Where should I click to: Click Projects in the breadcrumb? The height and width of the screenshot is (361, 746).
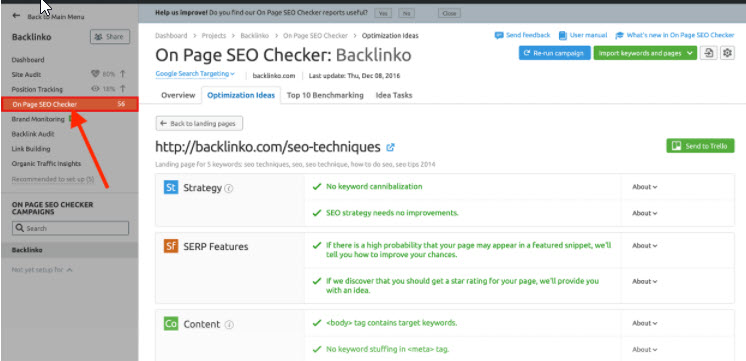[x=214, y=36]
